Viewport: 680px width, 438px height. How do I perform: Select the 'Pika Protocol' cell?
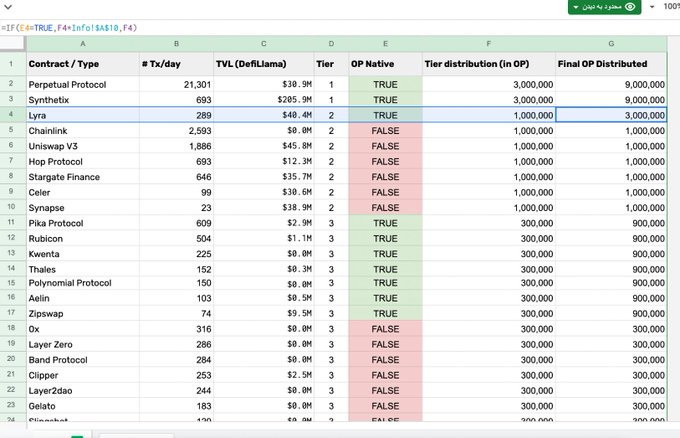tap(83, 223)
